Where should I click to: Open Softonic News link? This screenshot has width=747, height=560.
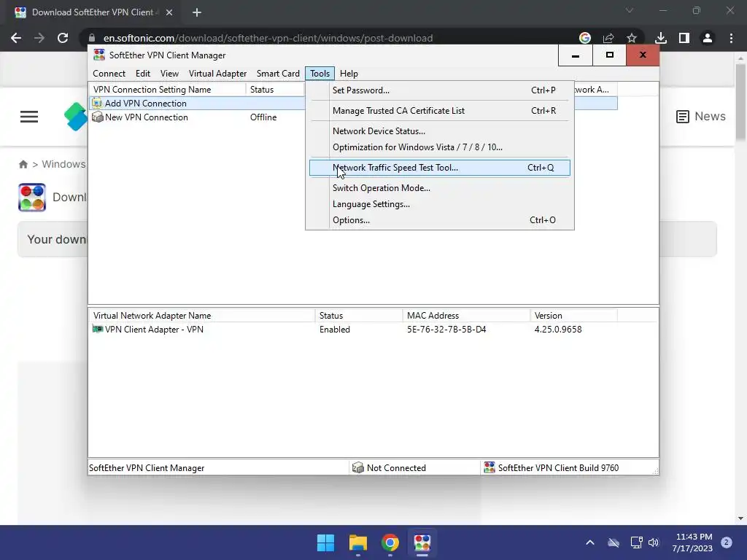[701, 116]
